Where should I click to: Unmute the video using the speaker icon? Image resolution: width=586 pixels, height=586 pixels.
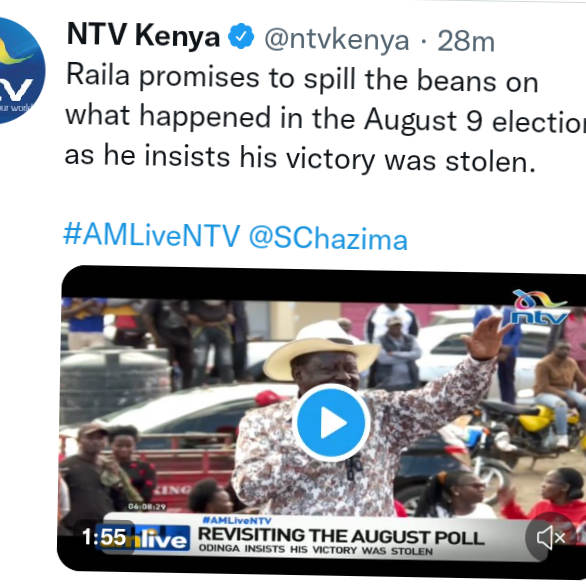(x=550, y=538)
